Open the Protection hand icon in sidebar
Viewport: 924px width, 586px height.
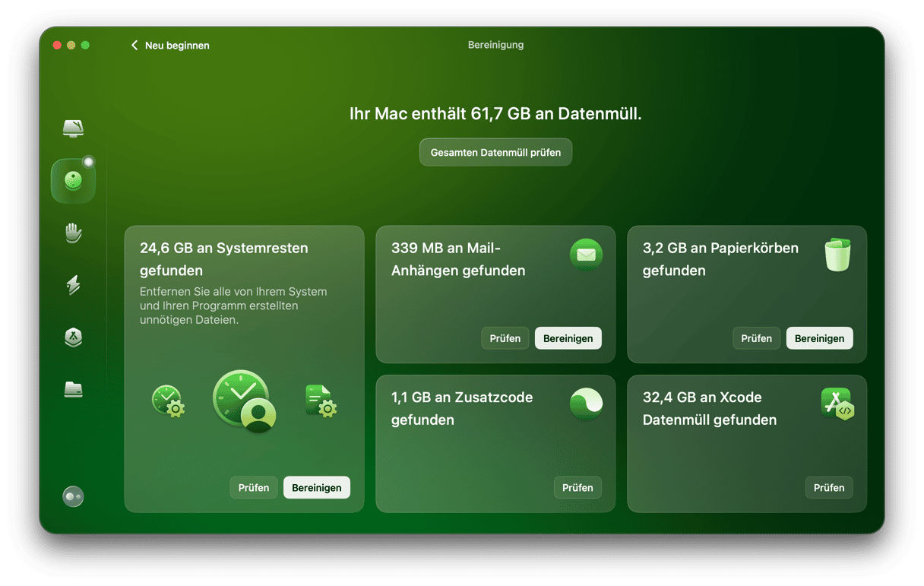pos(73,233)
